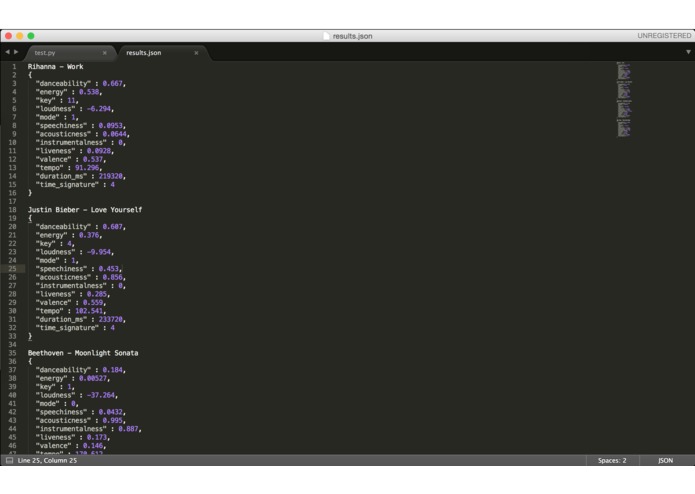Click the acousticness value 0.995

(x=113, y=420)
